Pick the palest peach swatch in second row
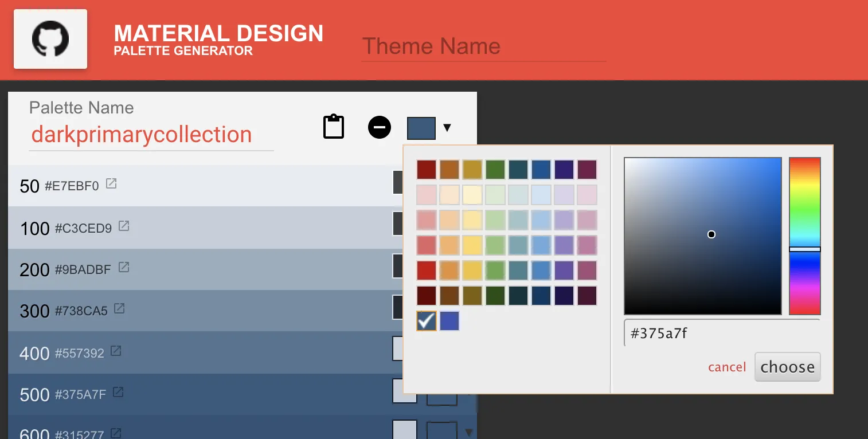The image size is (868, 439). click(x=449, y=195)
